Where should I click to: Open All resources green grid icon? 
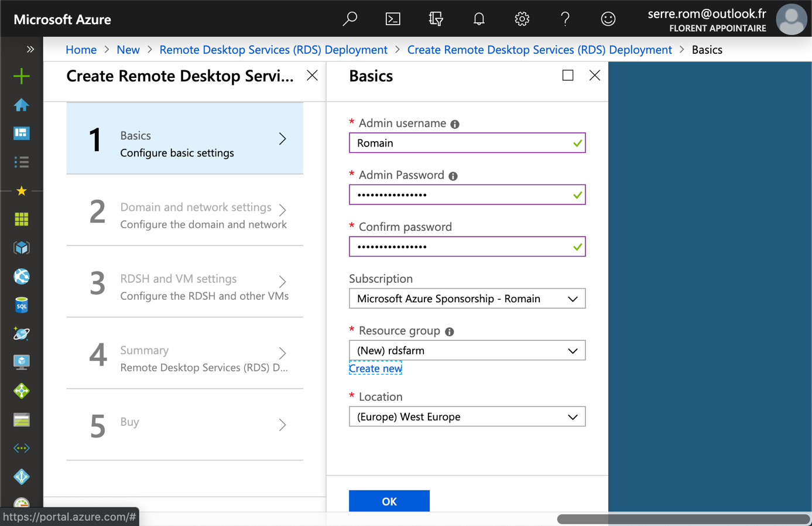22,219
